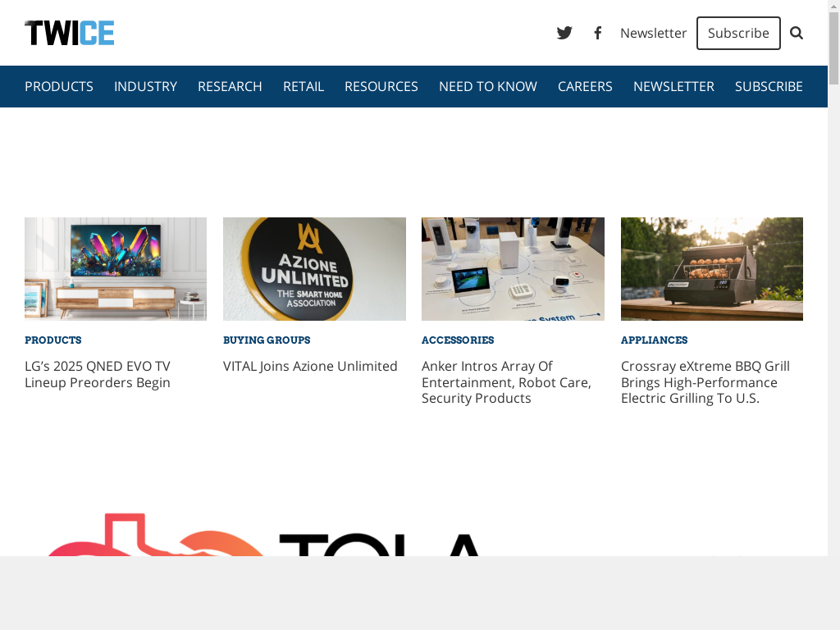Read LG's 2025 QNED EVO TV article
The width and height of the screenshot is (840, 630).
(98, 374)
